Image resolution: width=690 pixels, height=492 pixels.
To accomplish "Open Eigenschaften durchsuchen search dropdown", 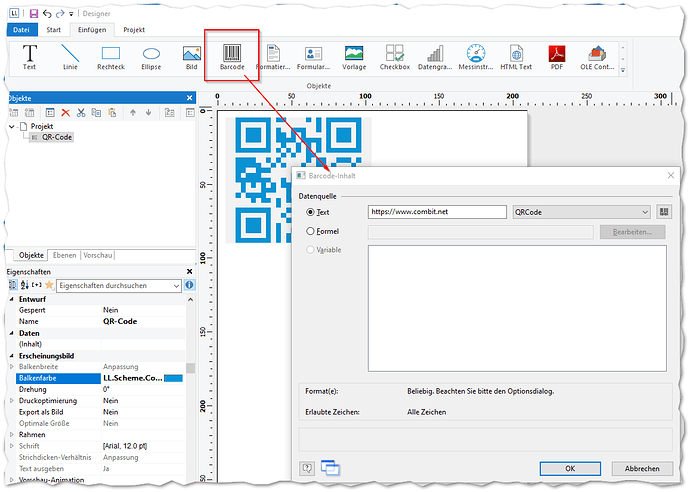I will click(176, 286).
